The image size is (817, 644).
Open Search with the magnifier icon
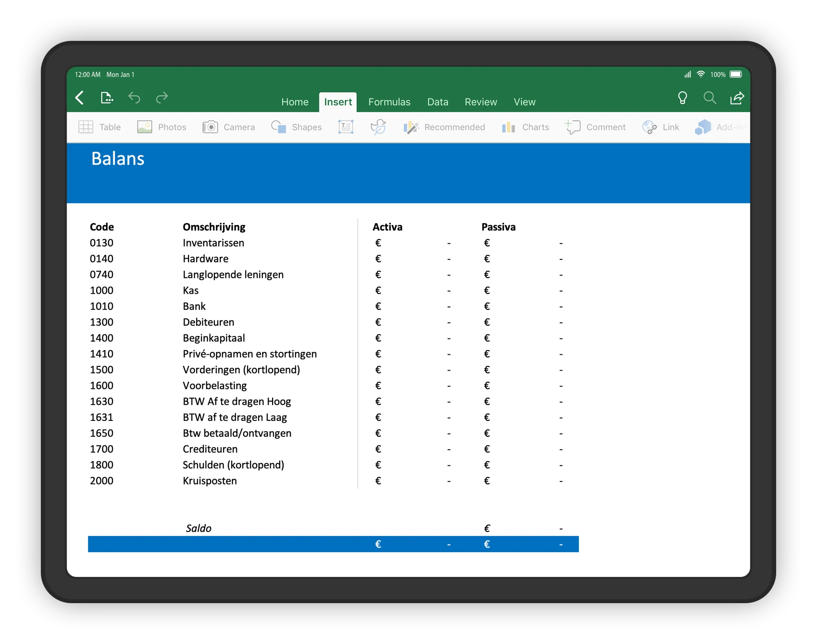(710, 98)
